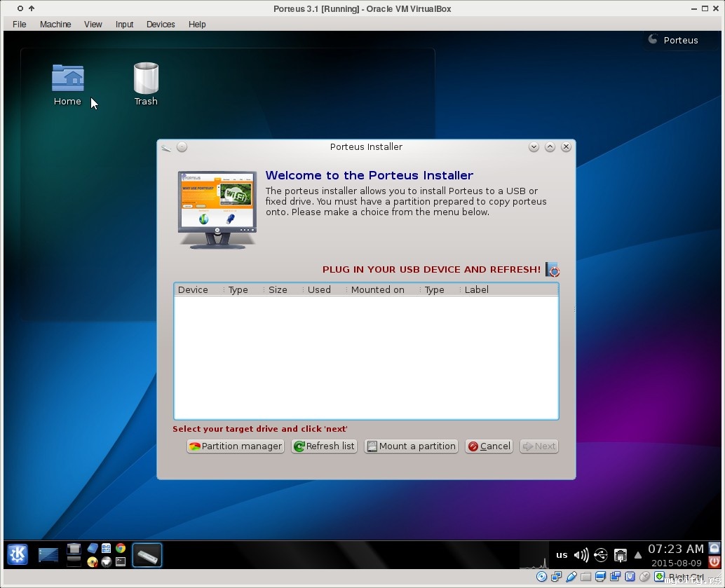The image size is (725, 588).
Task: Launch the terminal from the panel
Action: pyautogui.click(x=121, y=561)
